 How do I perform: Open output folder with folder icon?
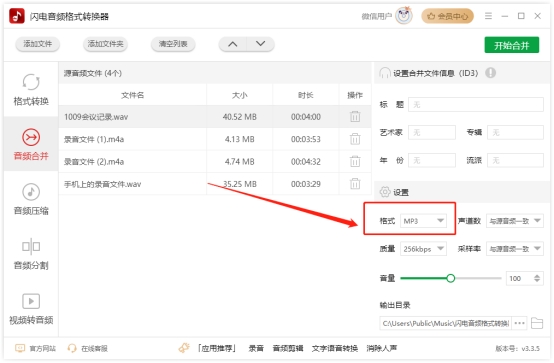coord(537,323)
